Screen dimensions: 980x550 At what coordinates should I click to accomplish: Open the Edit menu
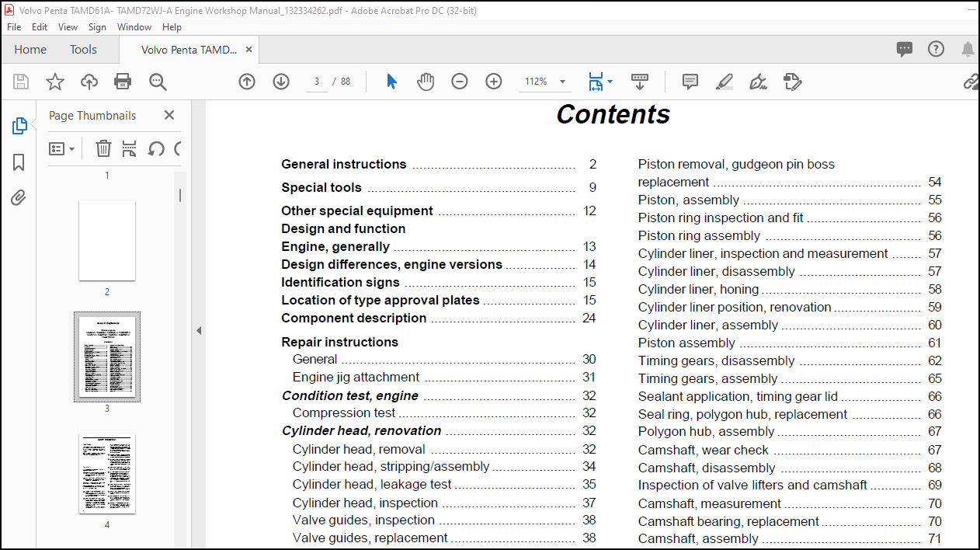(x=40, y=26)
